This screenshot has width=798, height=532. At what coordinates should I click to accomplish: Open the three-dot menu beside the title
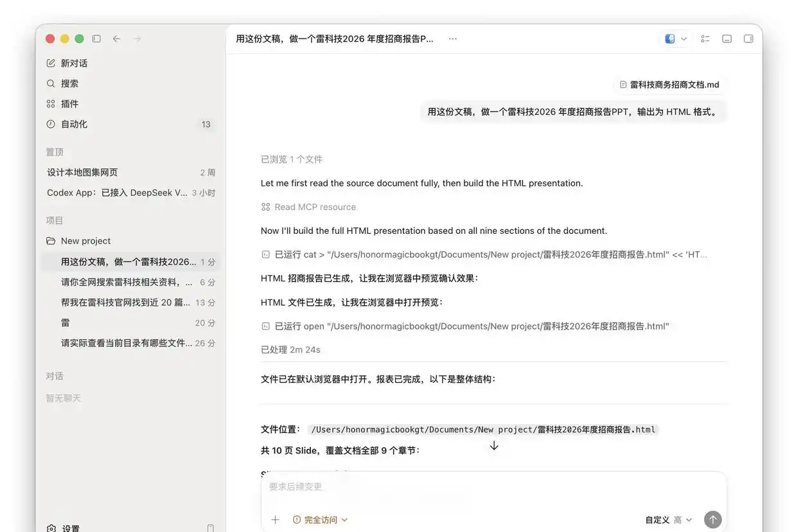click(453, 39)
